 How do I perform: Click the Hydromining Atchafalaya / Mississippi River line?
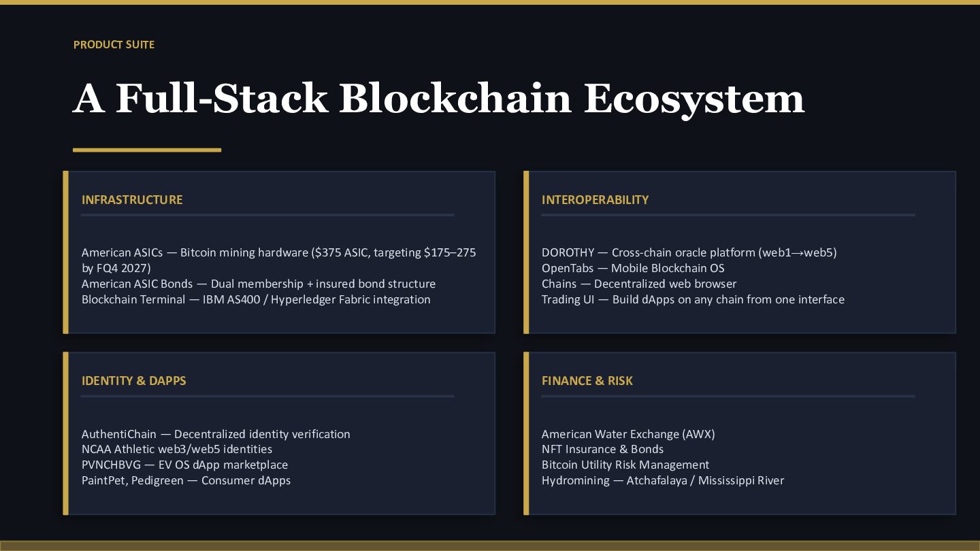663,481
